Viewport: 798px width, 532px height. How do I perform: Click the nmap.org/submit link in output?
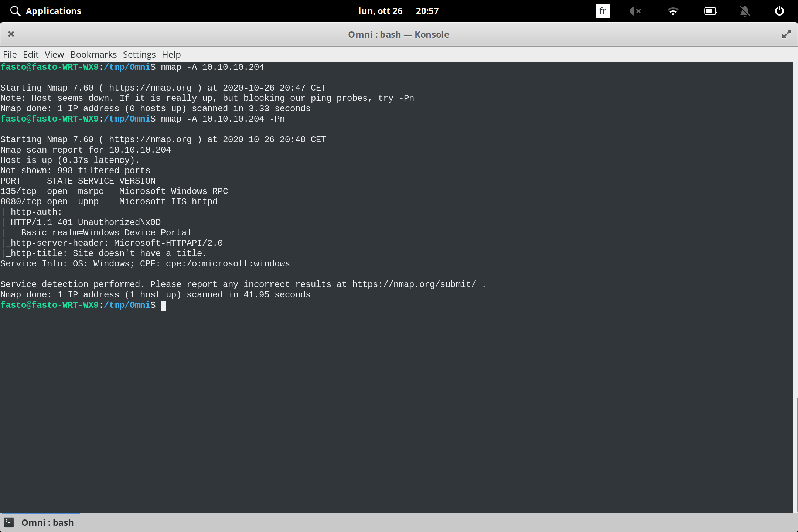(x=413, y=284)
